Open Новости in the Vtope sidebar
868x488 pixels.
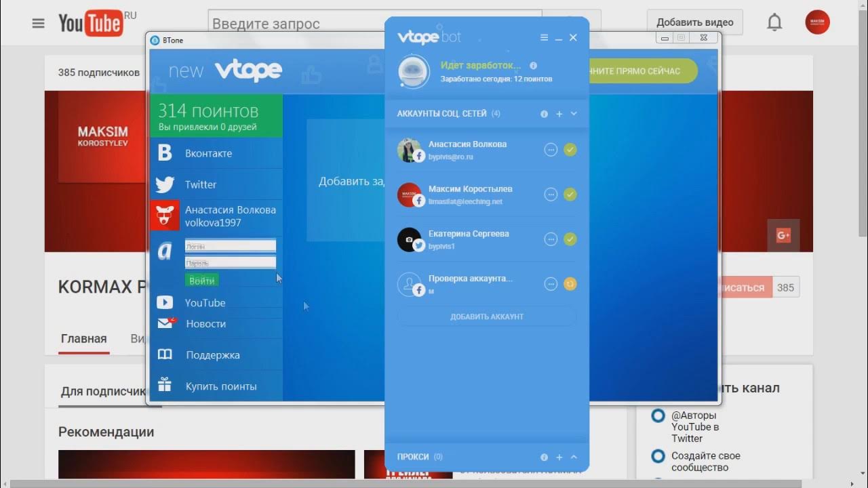point(216,324)
